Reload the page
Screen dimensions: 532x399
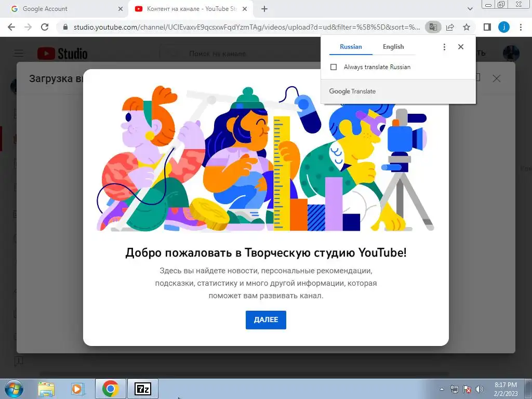point(45,27)
